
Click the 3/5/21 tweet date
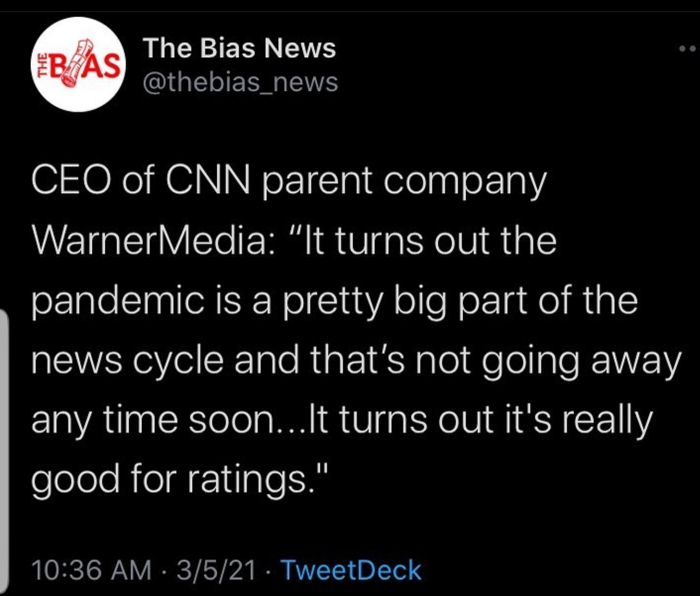(216, 570)
